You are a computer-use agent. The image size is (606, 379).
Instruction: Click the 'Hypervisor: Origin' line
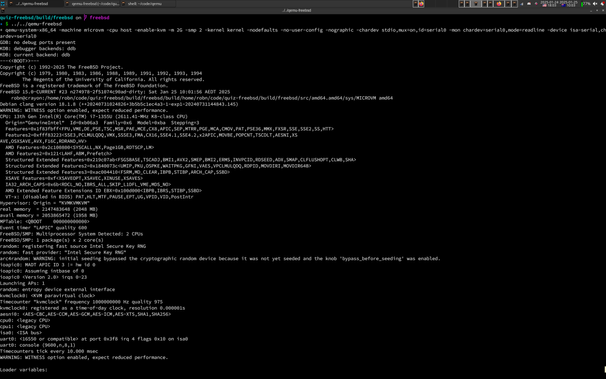pyautogui.click(x=45, y=203)
